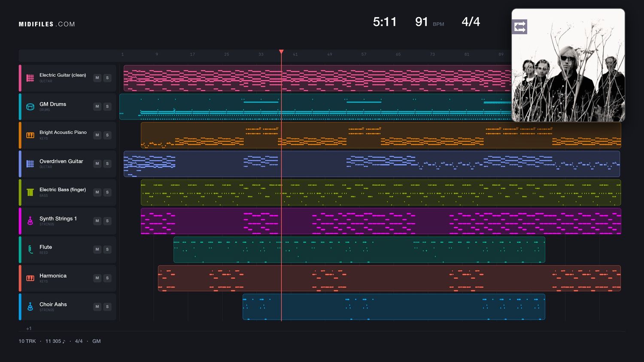Solo the Electric Guitar (clean) track
The height and width of the screenshot is (362, 644).
pos(107,78)
